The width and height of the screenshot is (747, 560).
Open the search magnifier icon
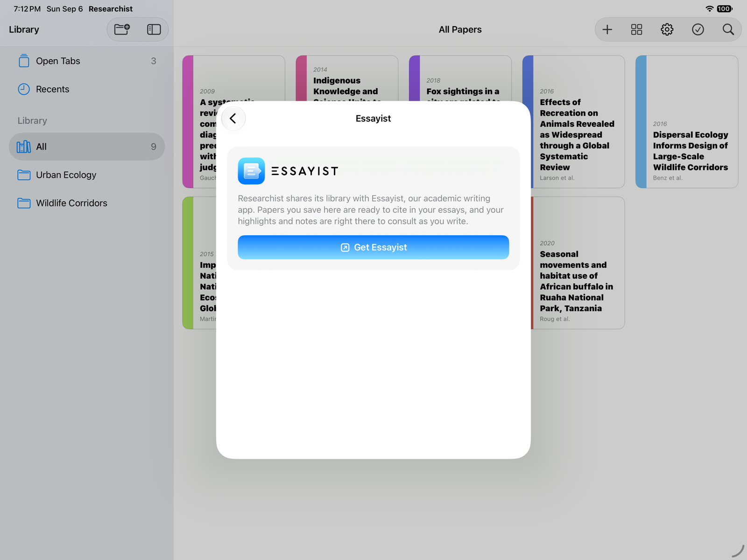[728, 29]
